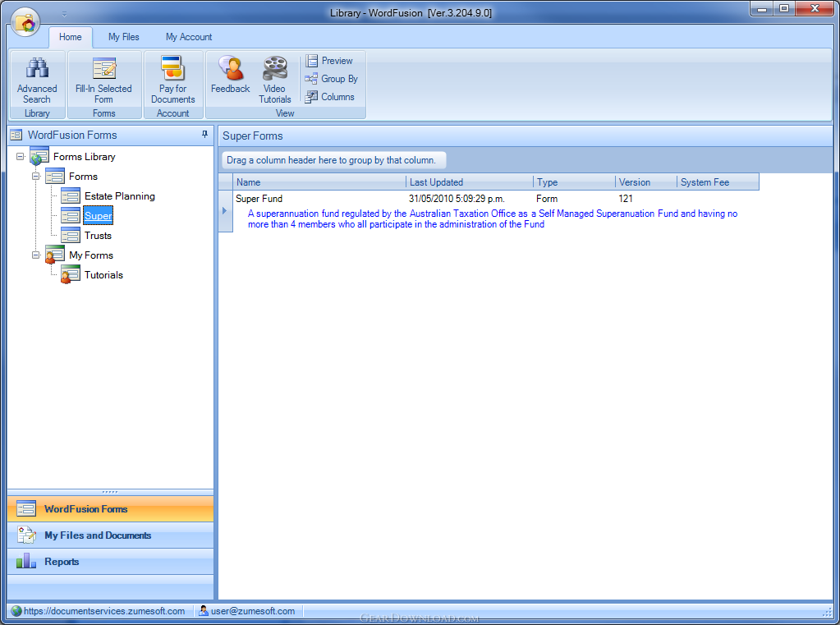Open the WordFusion application menu orb
The width and height of the screenshot is (840, 625).
coord(25,22)
